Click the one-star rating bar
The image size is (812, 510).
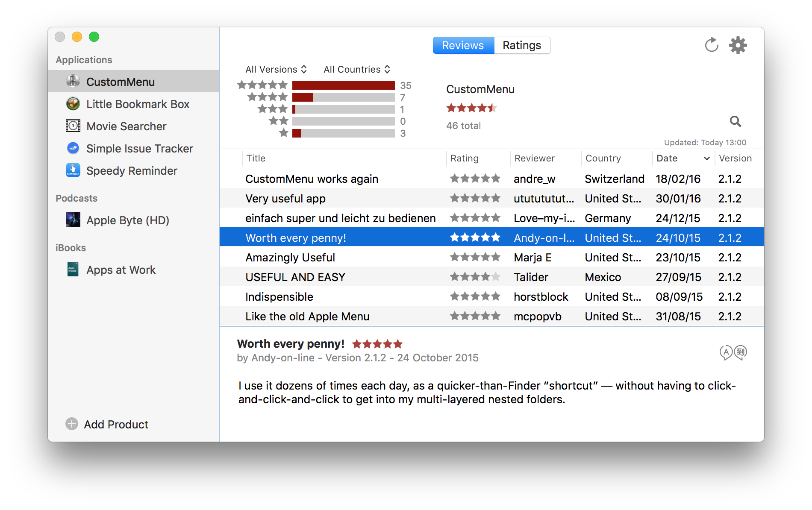[343, 133]
